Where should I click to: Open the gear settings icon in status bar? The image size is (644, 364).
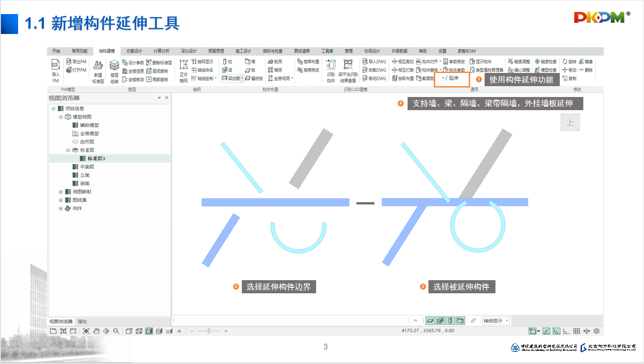tap(597, 331)
